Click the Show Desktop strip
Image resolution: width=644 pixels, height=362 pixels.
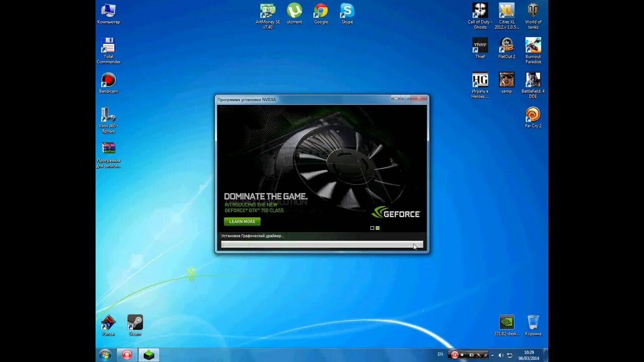point(545,355)
